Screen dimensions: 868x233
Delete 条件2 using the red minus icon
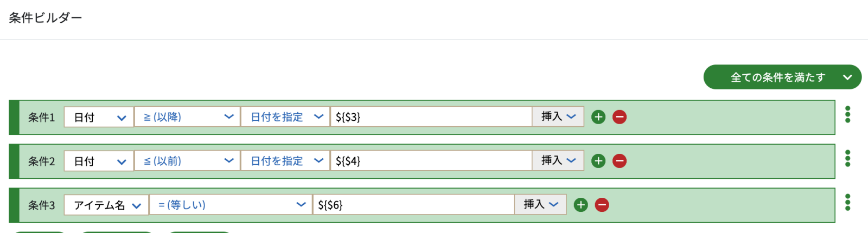[x=620, y=161]
